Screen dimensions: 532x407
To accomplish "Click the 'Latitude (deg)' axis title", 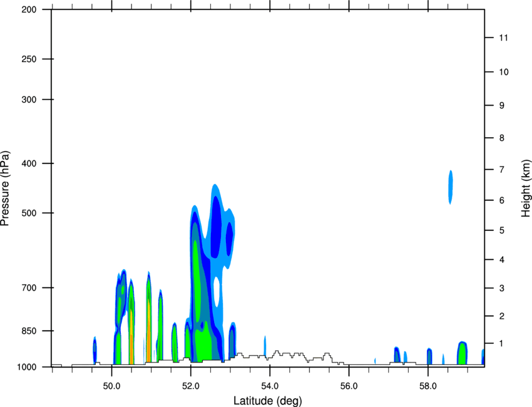I will (x=268, y=401).
